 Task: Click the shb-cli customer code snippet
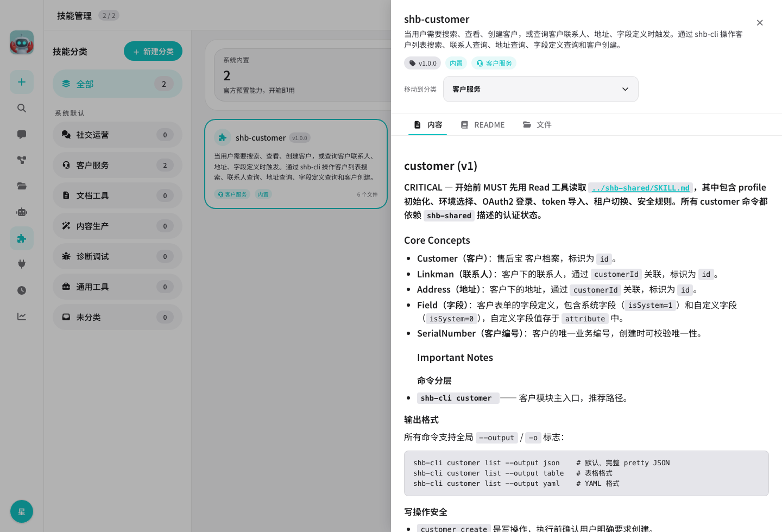(x=457, y=398)
